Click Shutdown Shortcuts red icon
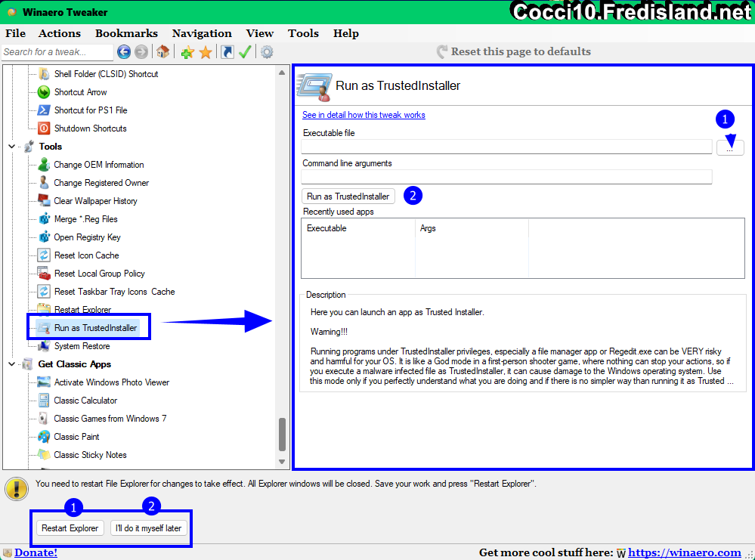Image resolution: width=755 pixels, height=560 pixels. 44,128
